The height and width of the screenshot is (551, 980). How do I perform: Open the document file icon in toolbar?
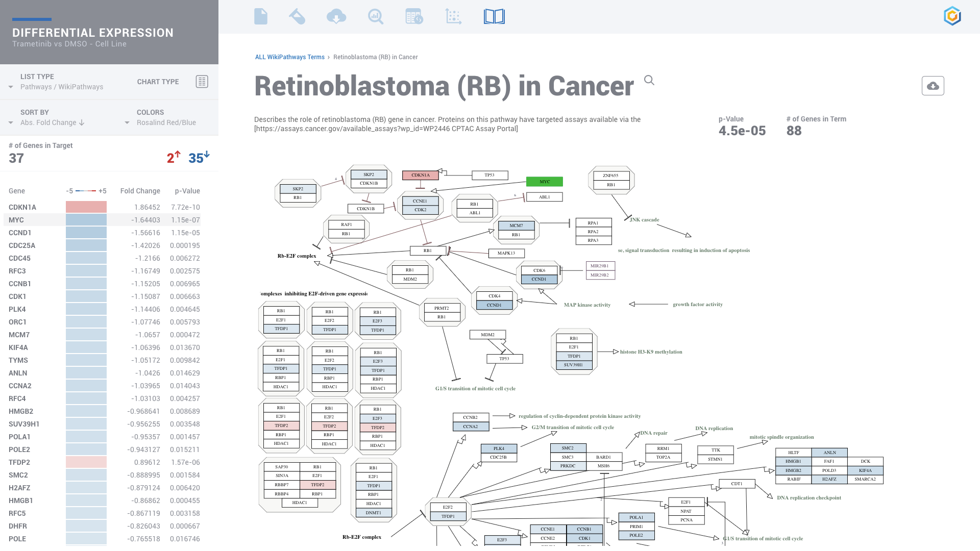[x=260, y=16]
